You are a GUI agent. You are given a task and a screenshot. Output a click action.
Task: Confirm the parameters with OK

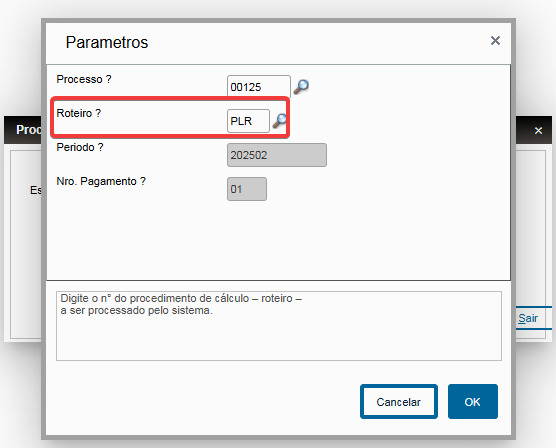[473, 402]
